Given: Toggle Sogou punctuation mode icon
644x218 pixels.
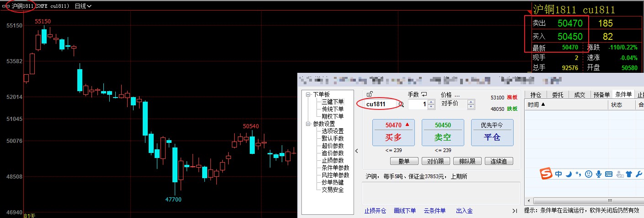Looking at the screenshot, I should click(x=578, y=174).
